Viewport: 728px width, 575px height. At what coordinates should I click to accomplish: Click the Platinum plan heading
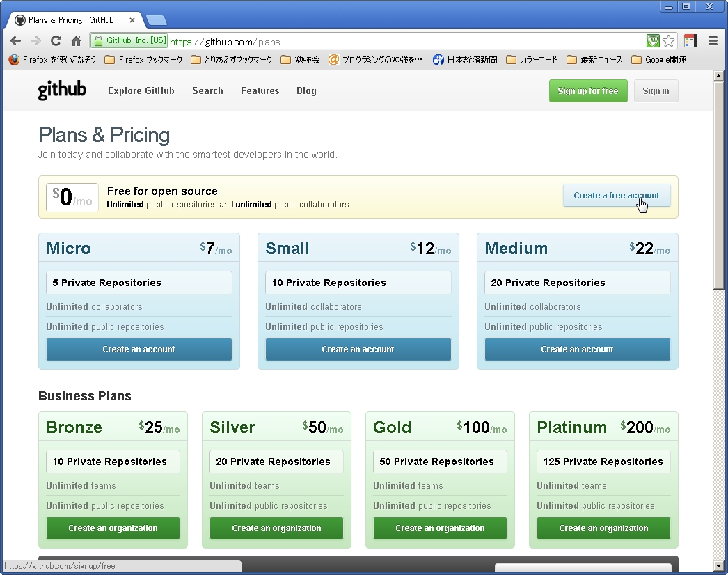click(572, 427)
